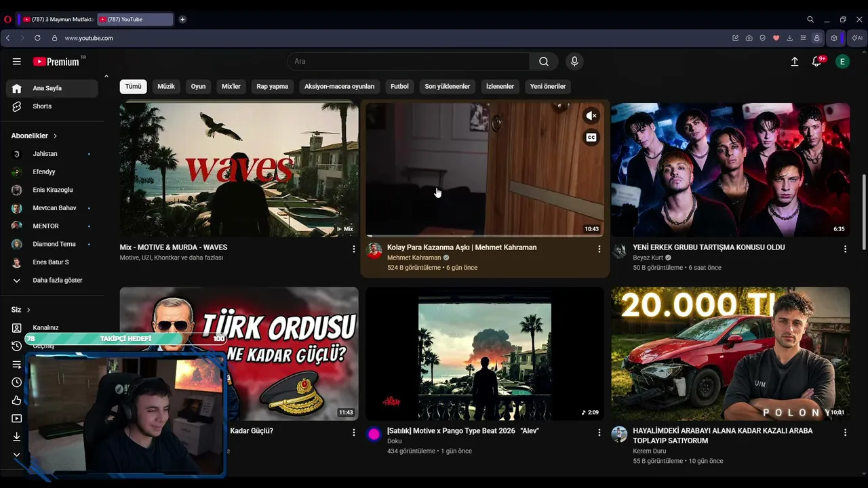Open the Shorts sidebar entry
868x488 pixels.
(52, 106)
